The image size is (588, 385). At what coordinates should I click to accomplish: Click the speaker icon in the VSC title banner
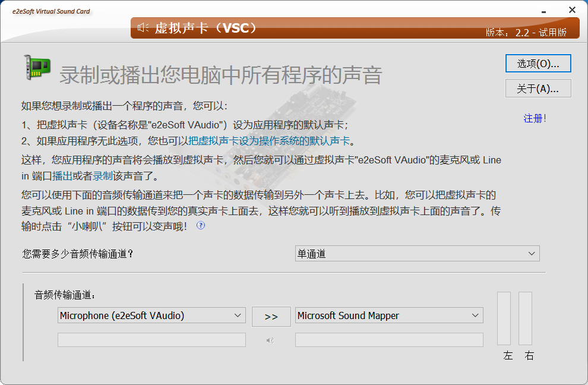tap(143, 27)
